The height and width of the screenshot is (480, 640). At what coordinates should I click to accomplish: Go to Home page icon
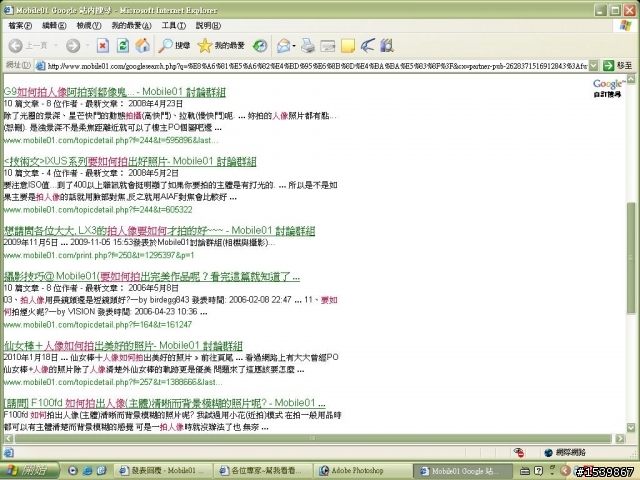tap(142, 45)
